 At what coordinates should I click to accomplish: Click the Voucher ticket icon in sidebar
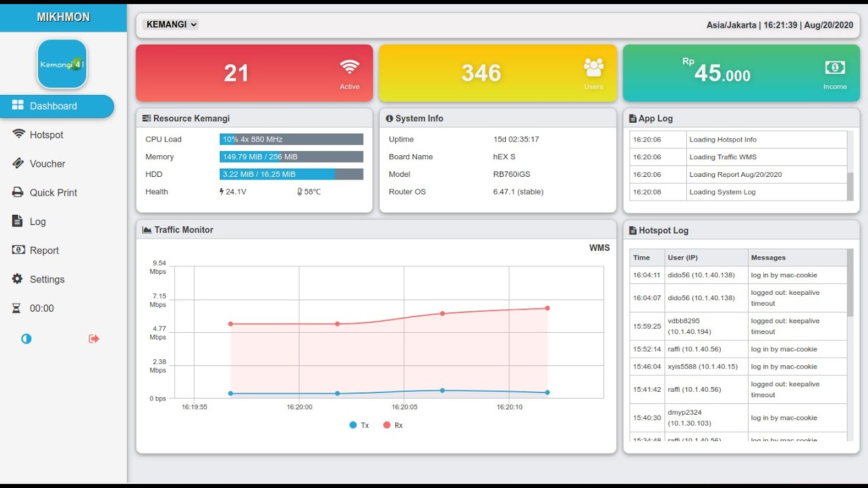pos(18,163)
